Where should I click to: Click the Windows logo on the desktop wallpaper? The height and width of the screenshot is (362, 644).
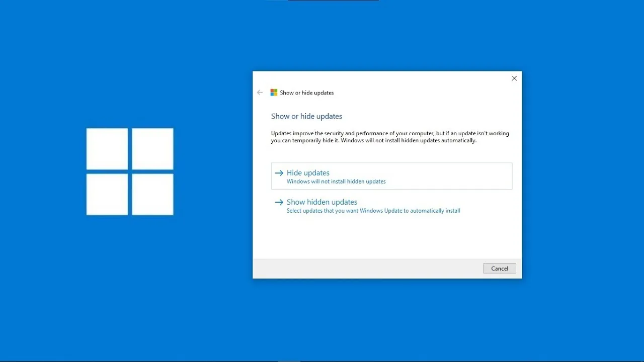(130, 171)
